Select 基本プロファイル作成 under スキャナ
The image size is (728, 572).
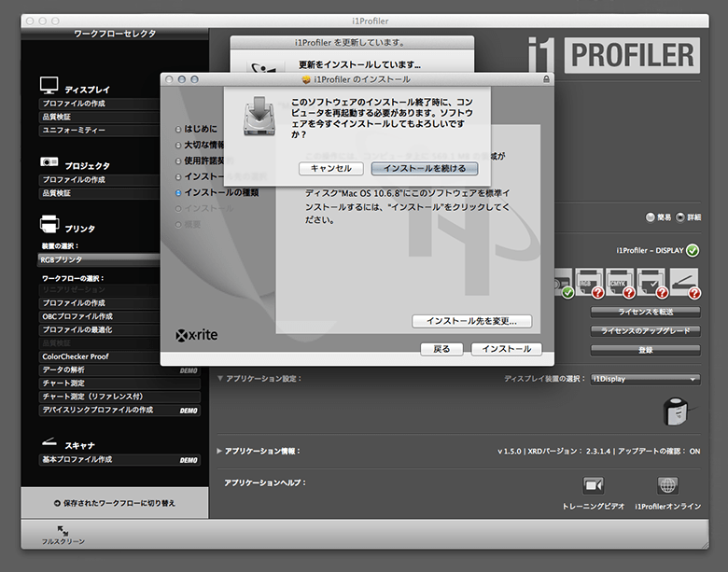(119, 460)
